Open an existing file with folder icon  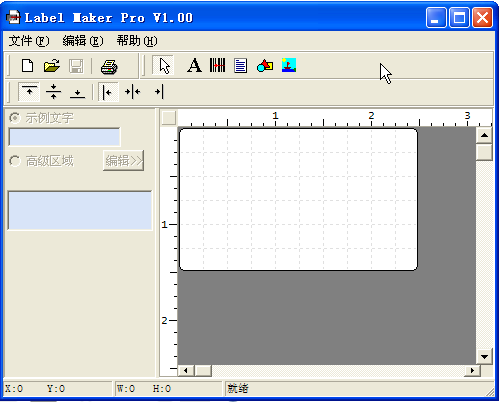tap(52, 66)
